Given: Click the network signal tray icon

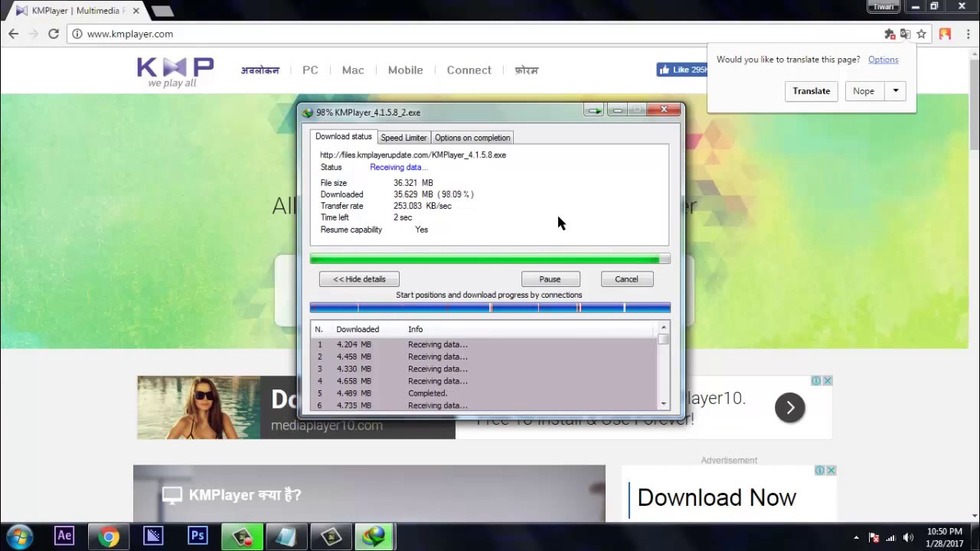Looking at the screenshot, I should (891, 537).
